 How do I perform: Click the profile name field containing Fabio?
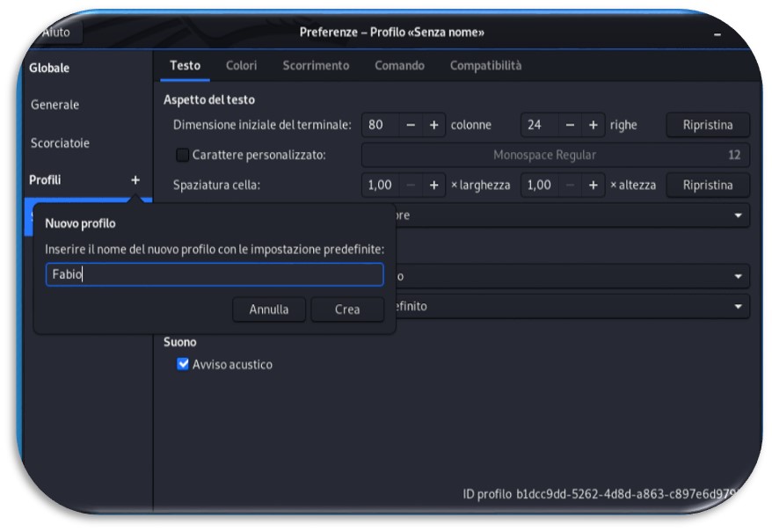tap(215, 274)
